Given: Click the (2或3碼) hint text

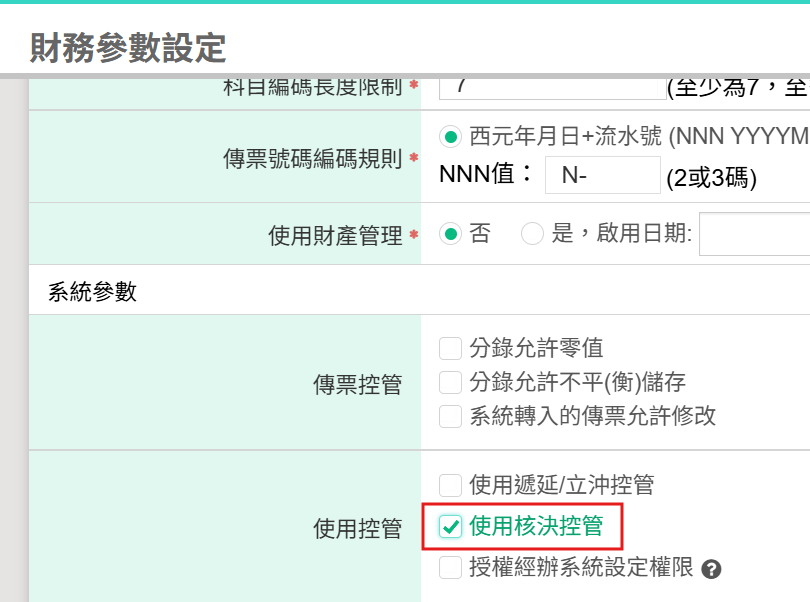Looking at the screenshot, I should 712,178.
